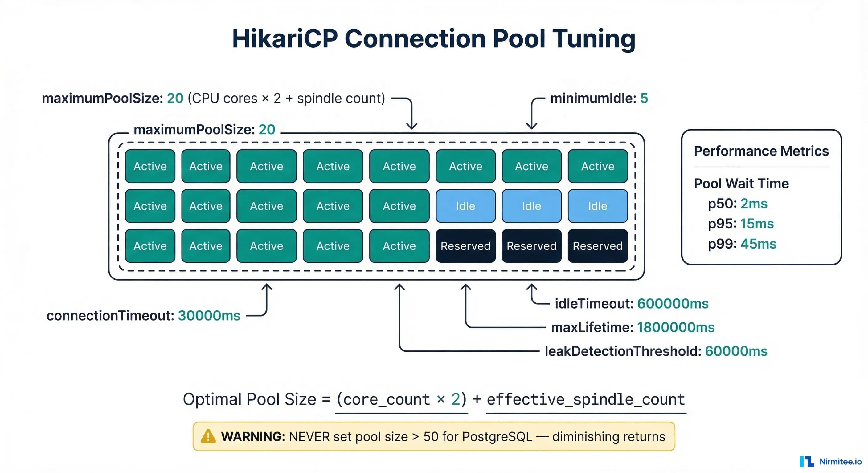Click the "connectionTimeout:" label
The width and height of the screenshot is (868, 473).
pyautogui.click(x=110, y=315)
